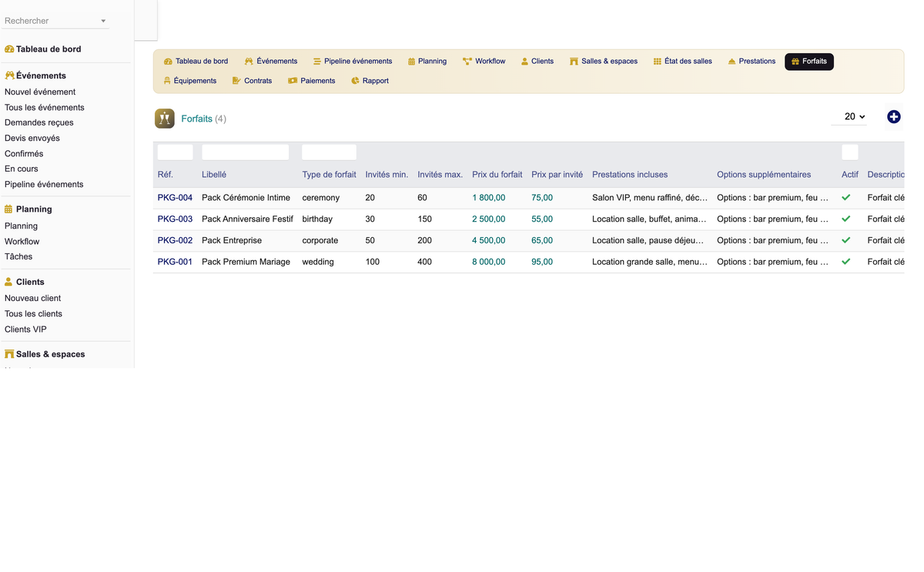This screenshot has width=924, height=572.
Task: Expand the Rechercher search dropdown arrow
Action: point(103,22)
